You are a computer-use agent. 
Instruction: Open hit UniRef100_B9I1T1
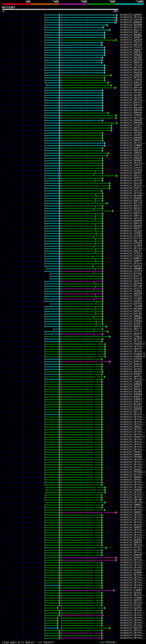point(131,30)
